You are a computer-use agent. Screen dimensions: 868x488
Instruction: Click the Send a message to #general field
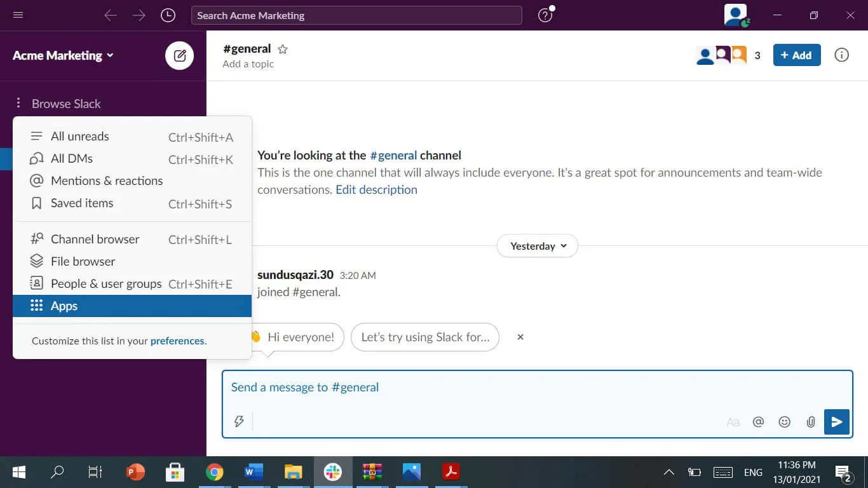coord(537,388)
